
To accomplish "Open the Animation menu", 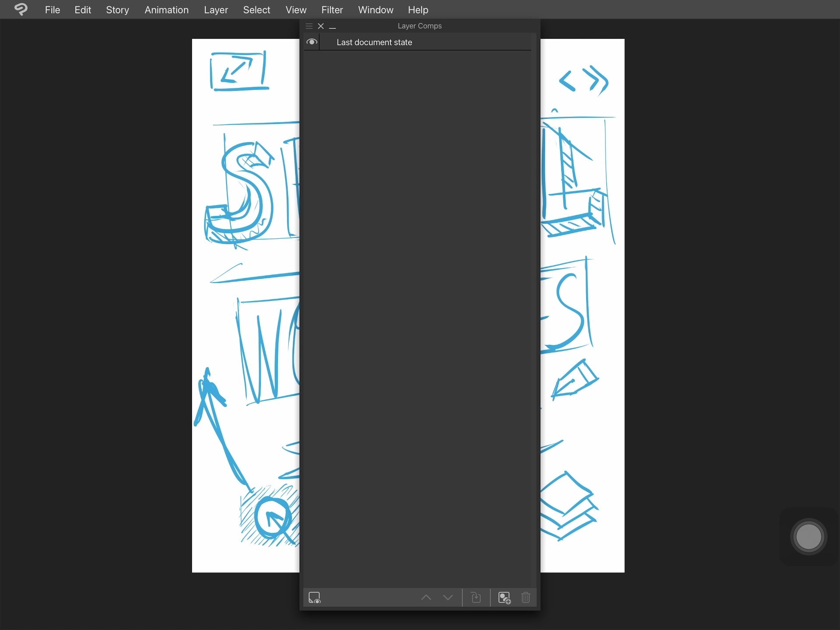I will click(166, 10).
